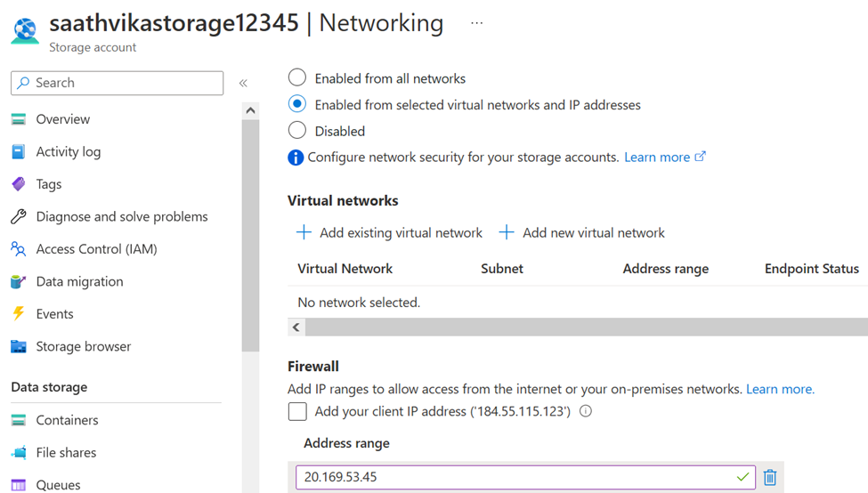Delete the 20.169.53.45 address range entry
868x493 pixels.
[x=769, y=477]
